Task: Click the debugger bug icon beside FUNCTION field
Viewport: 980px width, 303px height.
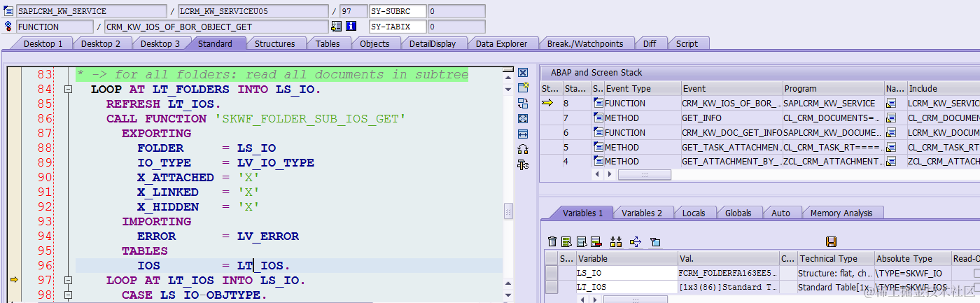Action: click(8, 27)
